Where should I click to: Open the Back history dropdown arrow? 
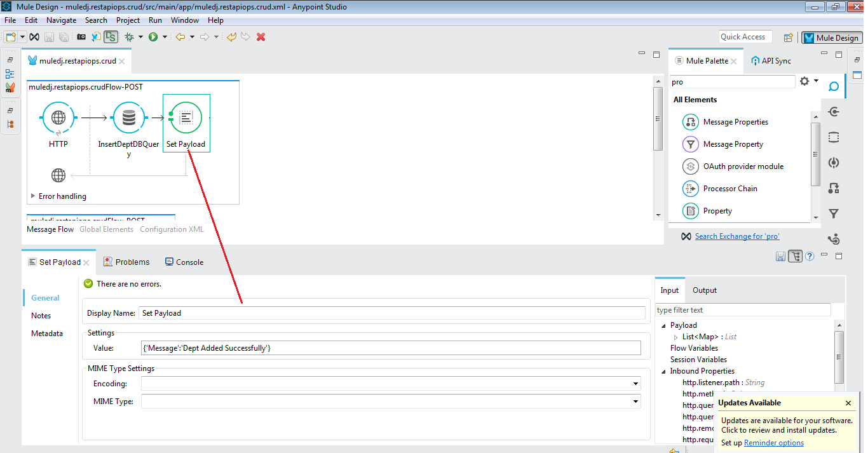192,37
